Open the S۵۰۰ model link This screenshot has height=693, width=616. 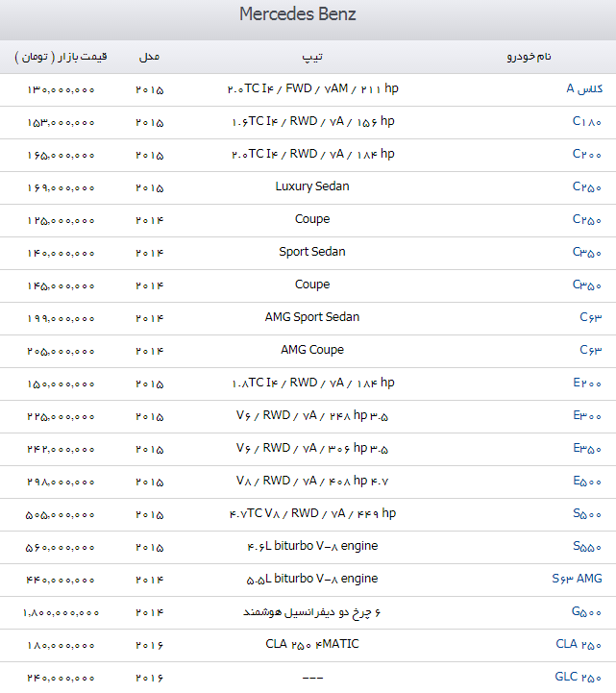(x=587, y=514)
